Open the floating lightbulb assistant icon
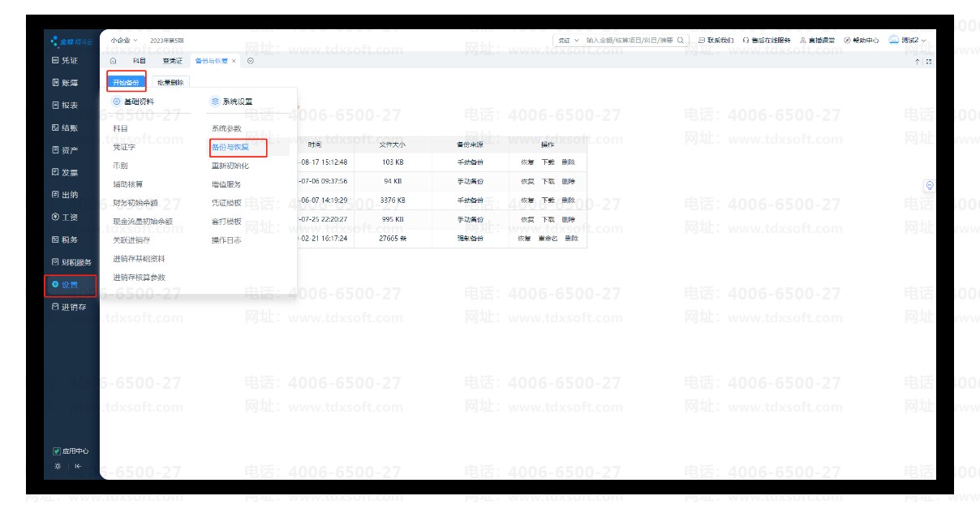The width and height of the screenshot is (980, 509). click(x=929, y=185)
